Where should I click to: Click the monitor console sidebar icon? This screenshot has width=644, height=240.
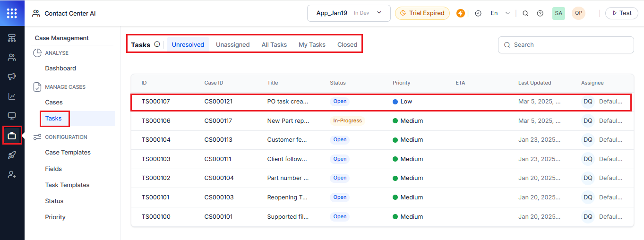click(12, 116)
